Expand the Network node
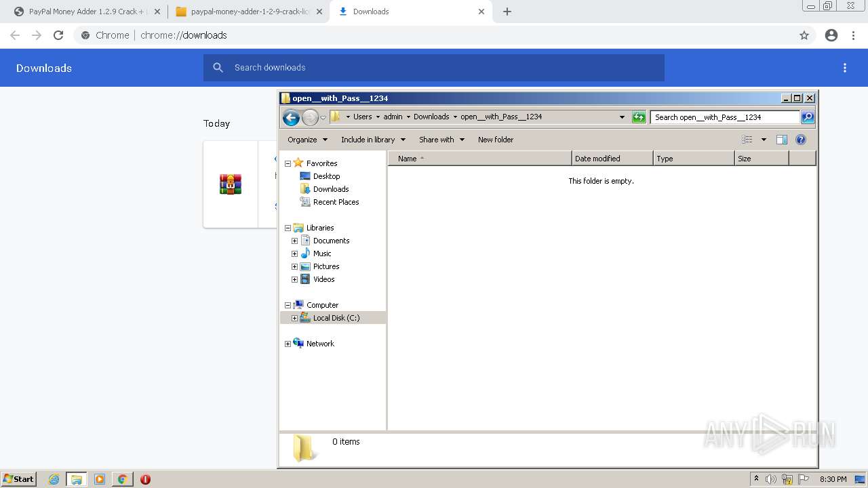 [288, 344]
